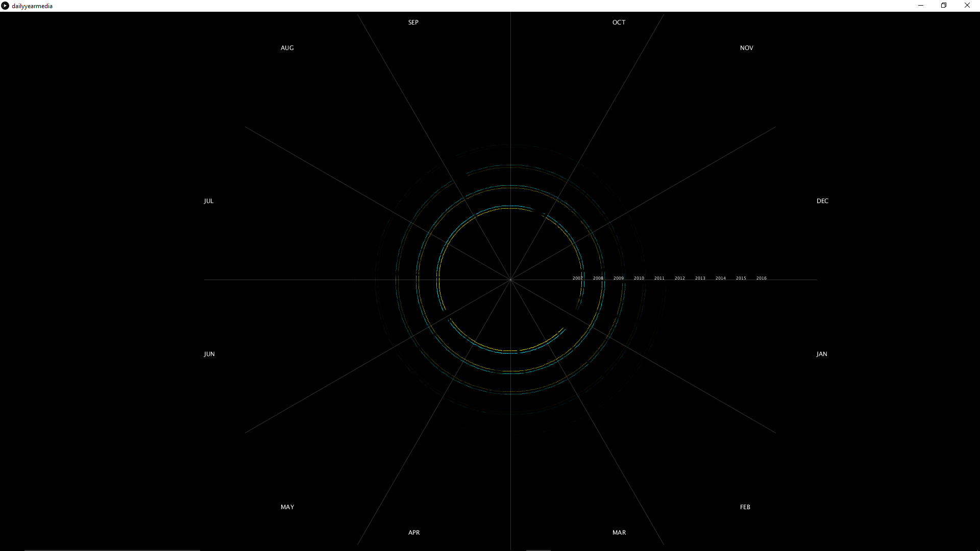Click the MAY month label
This screenshot has height=551, width=980.
pos(287,507)
